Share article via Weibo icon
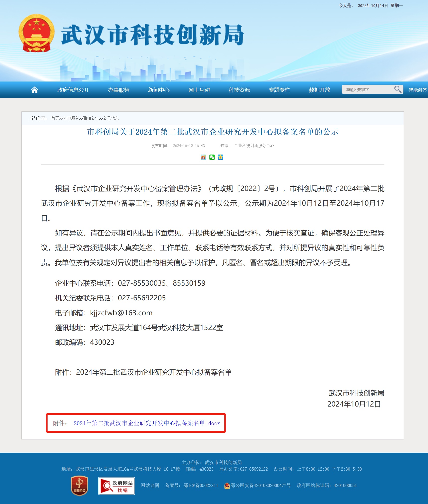Viewport: 428px width, 504px height. [203, 157]
